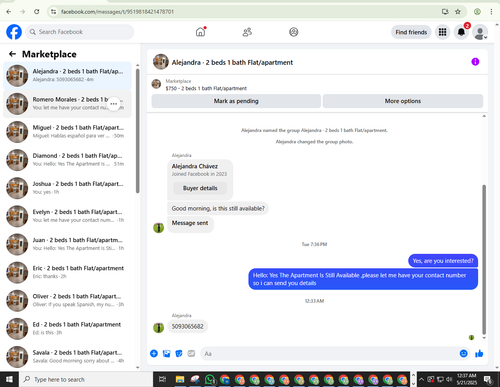The image size is (500, 387).
Task: Bookmark this page with star icon
Action: click(x=458, y=12)
